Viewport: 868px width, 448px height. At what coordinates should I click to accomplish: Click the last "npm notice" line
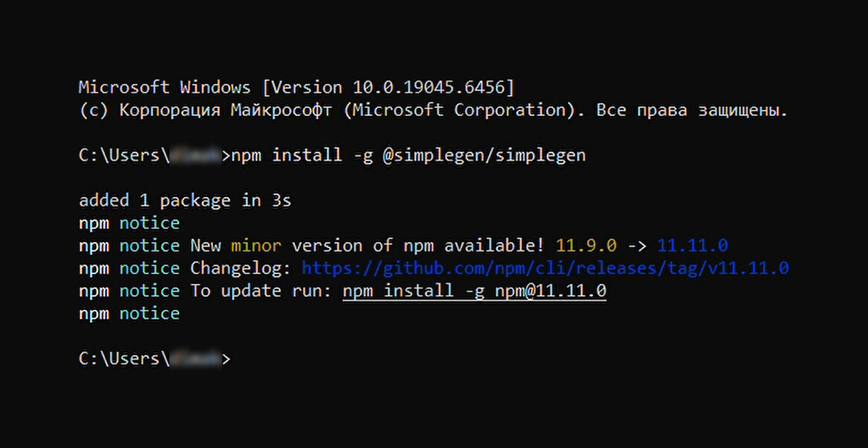pos(129,314)
